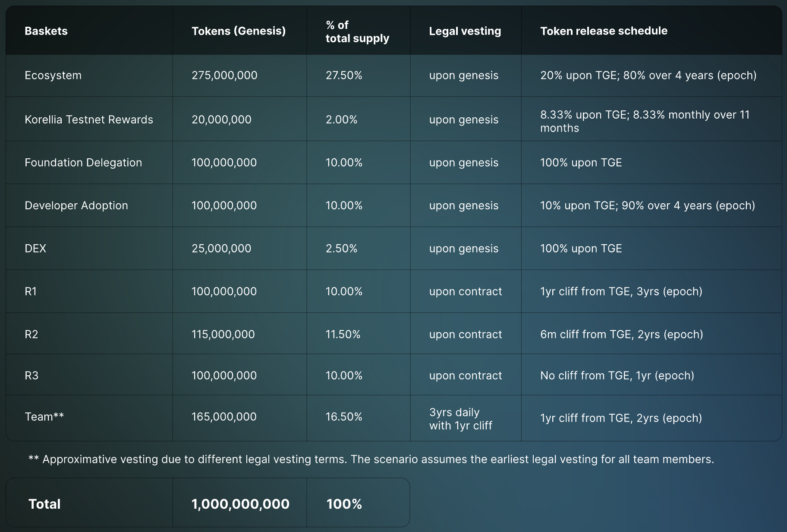Viewport: 787px width, 532px height.
Task: Select the 165,000,000 tokens value
Action: 224,417
